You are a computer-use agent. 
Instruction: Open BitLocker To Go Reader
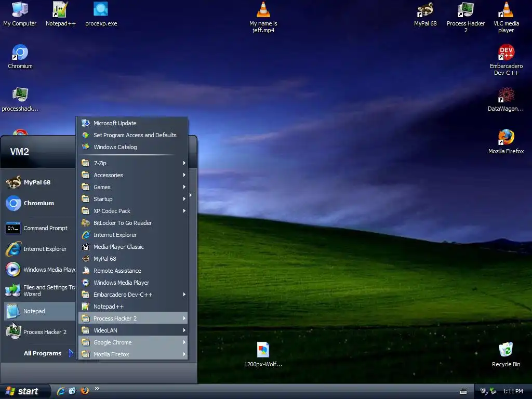[133, 223]
